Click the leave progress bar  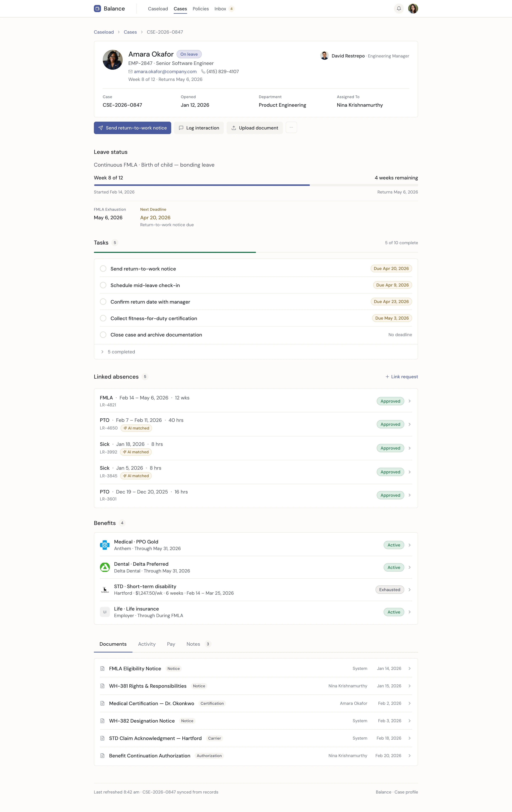(255, 185)
